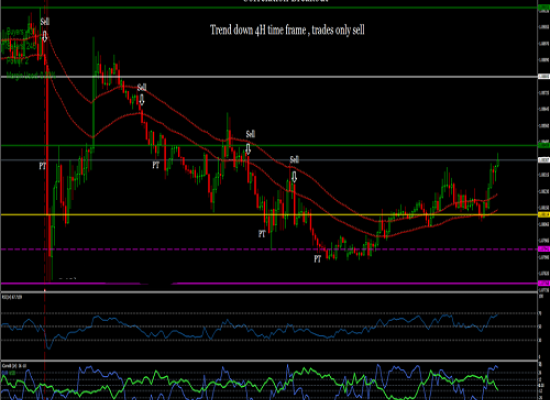Image resolution: width=550 pixels, height=400 pixels.
Task: Click the 'Trend down 4H time frame' caption
Action: (x=287, y=30)
